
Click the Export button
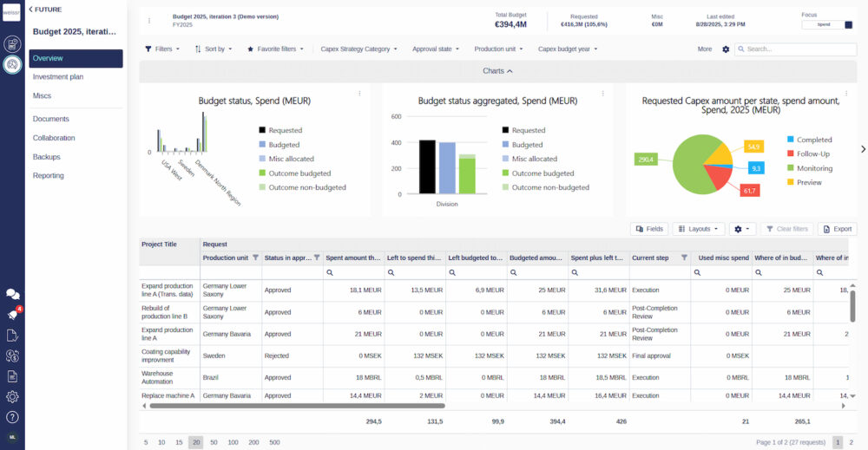coord(837,229)
